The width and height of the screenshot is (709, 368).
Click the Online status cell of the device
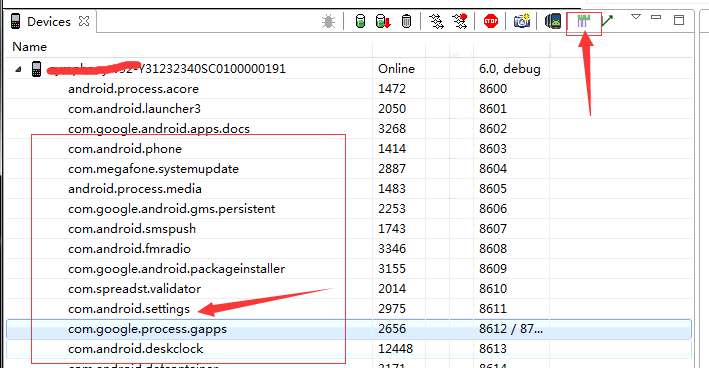397,69
